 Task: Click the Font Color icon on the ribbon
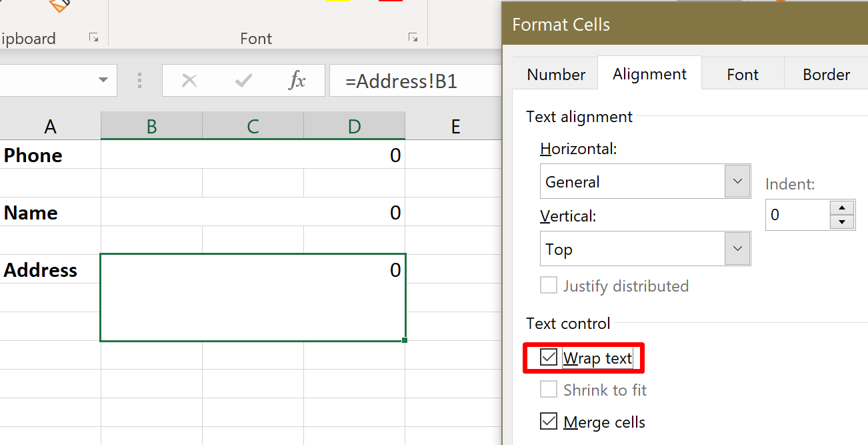coord(391,2)
